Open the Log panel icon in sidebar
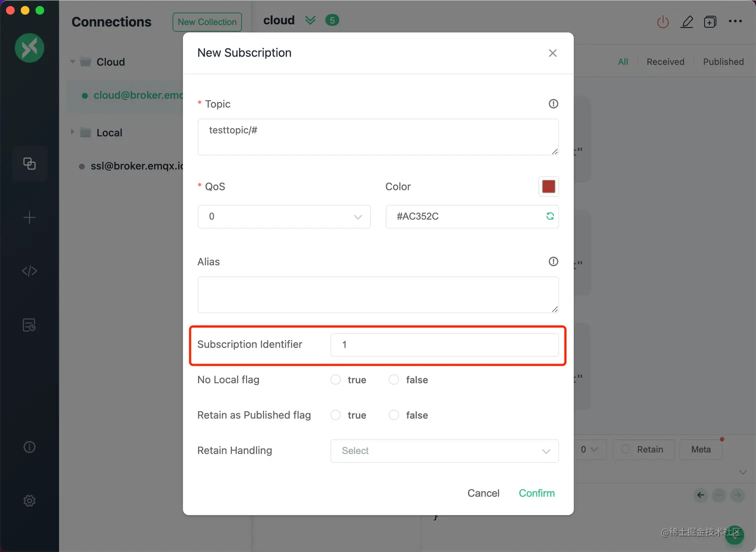 [x=29, y=325]
